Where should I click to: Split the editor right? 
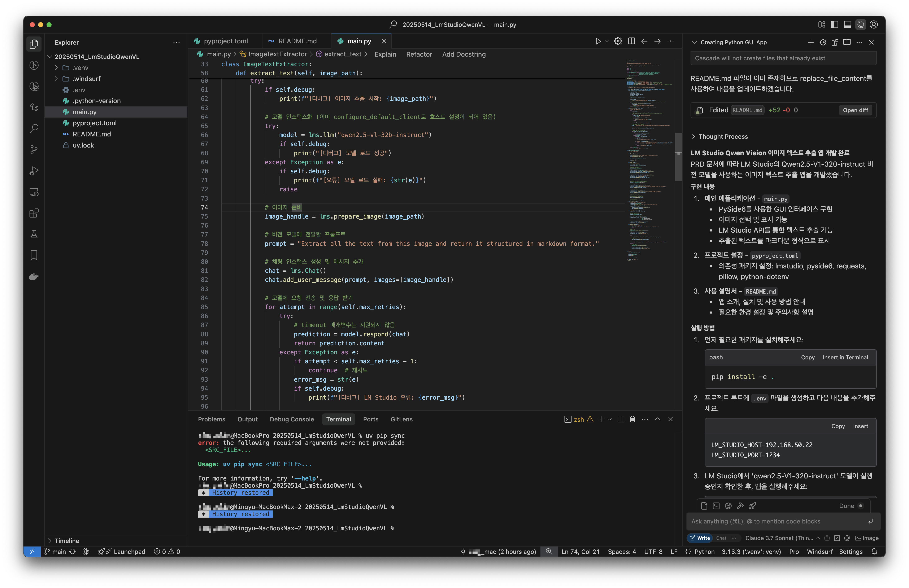pyautogui.click(x=631, y=41)
